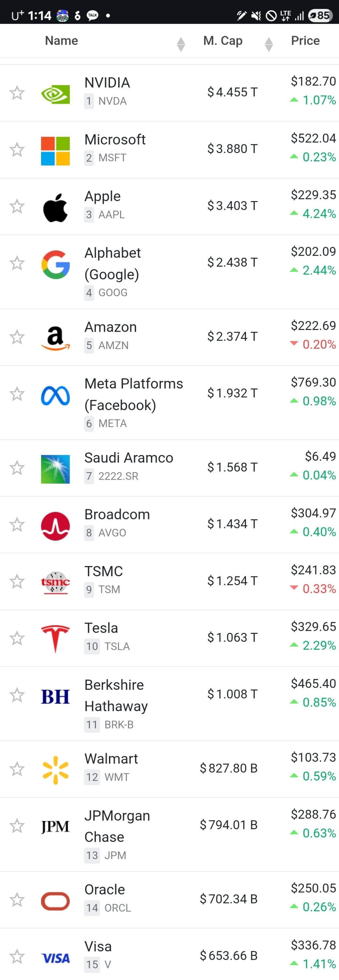Click the Price column header
Viewport: 339px width, 980px height.
tap(305, 41)
